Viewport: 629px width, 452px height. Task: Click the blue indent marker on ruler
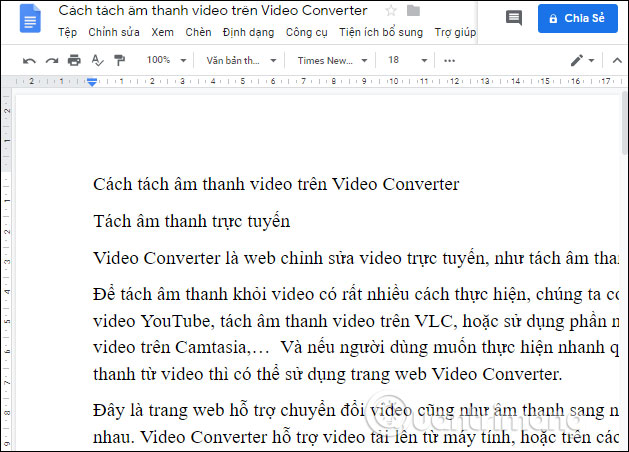[x=92, y=82]
